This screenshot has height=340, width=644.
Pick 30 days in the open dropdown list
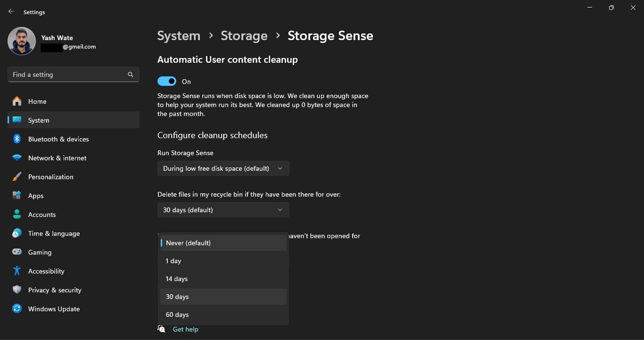[223, 297]
